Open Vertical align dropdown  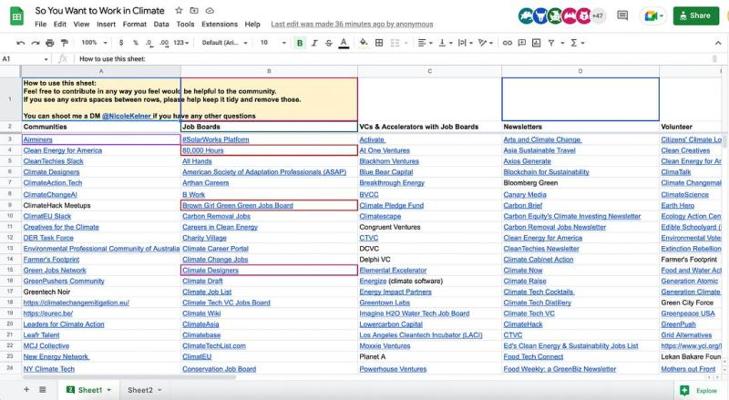click(445, 43)
